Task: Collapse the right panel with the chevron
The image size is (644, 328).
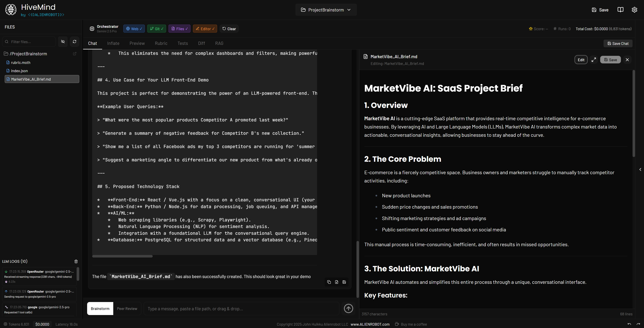Action: [640, 169]
